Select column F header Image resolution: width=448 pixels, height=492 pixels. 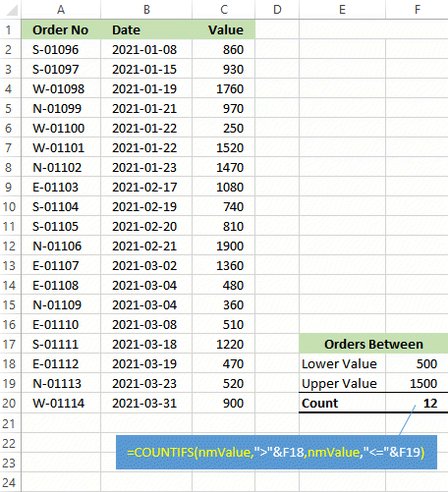tap(417, 10)
